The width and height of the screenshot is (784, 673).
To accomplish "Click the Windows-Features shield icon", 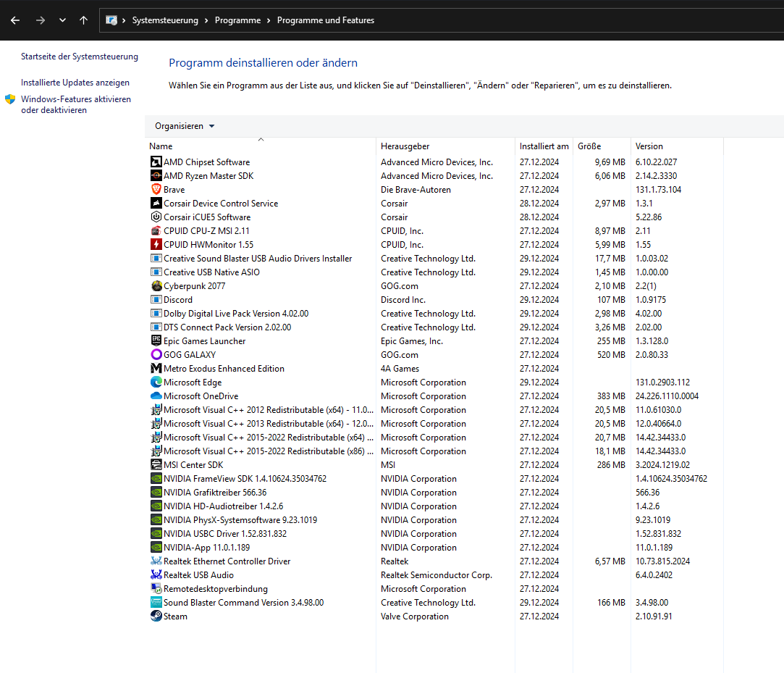I will click(x=10, y=99).
